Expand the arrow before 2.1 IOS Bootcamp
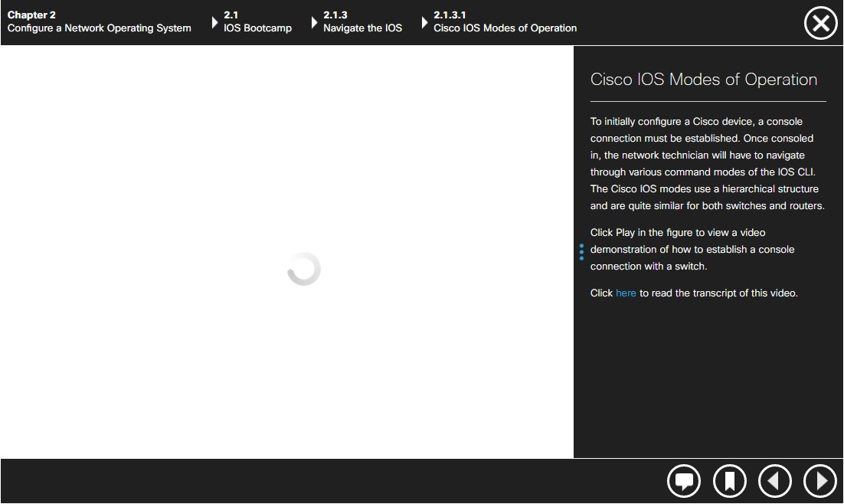844x504 pixels. click(x=214, y=23)
